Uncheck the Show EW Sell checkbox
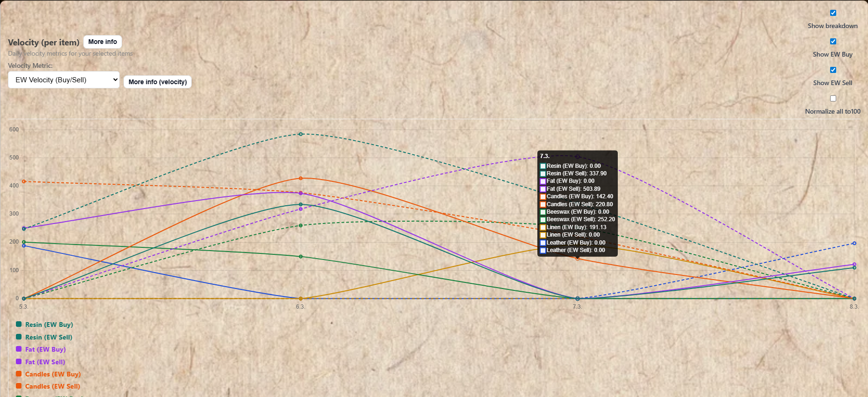The height and width of the screenshot is (397, 868). coord(833,70)
